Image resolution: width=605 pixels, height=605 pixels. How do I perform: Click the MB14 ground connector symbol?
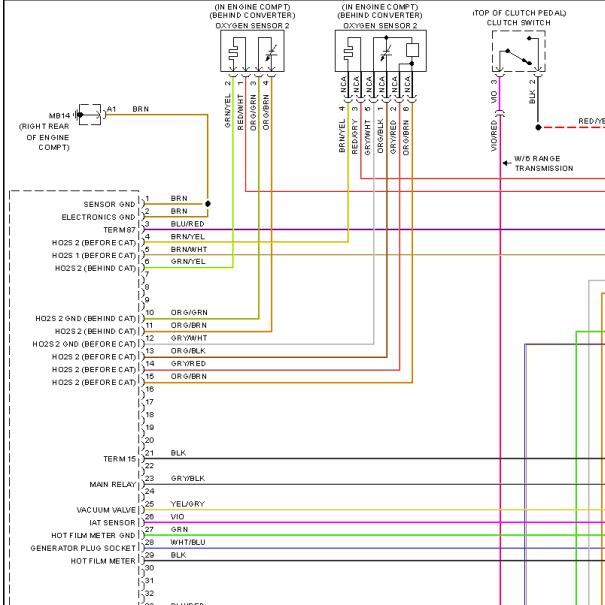(x=90, y=115)
